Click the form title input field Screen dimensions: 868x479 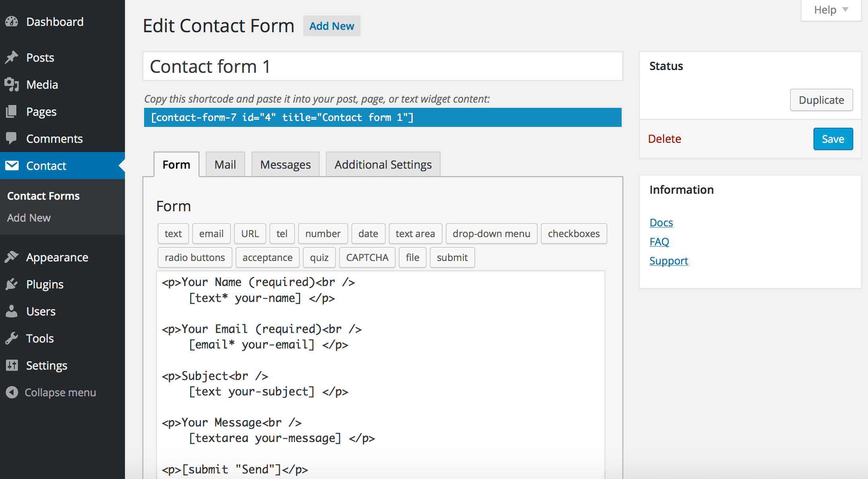click(382, 66)
